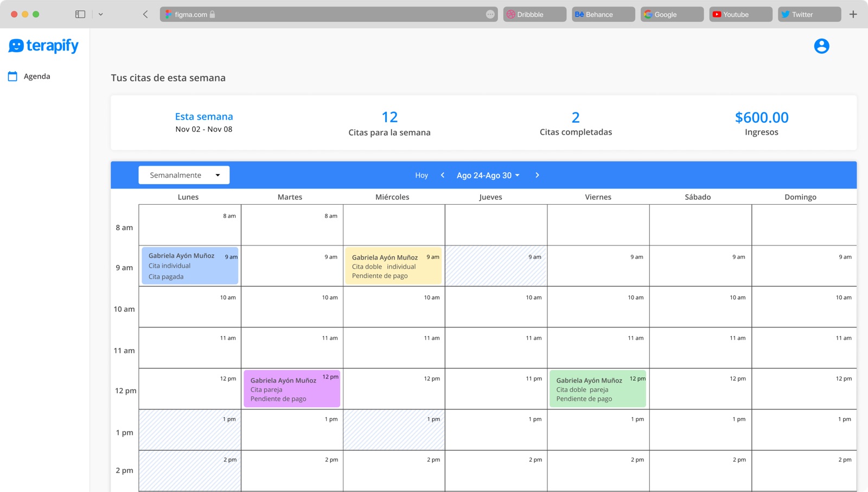Screen dimensions: 868x492
Task: Click the Agenda calendar icon in sidebar
Action: point(12,76)
